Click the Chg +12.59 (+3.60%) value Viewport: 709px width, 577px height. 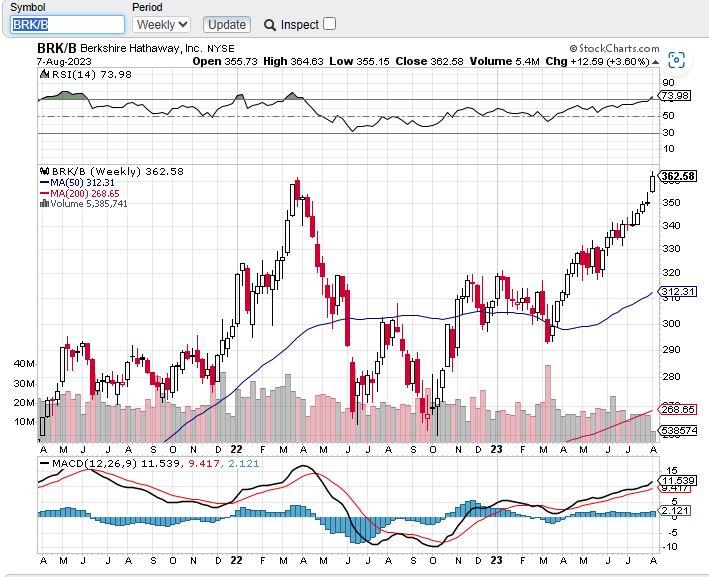click(x=597, y=61)
